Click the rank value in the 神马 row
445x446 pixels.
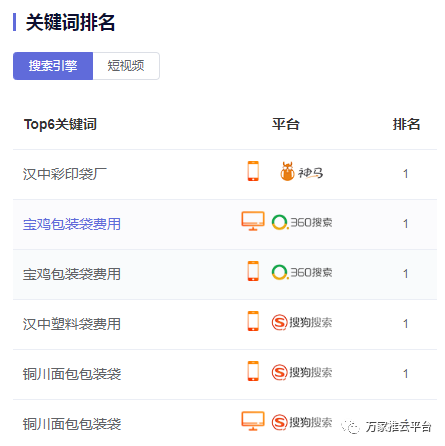coord(406,174)
